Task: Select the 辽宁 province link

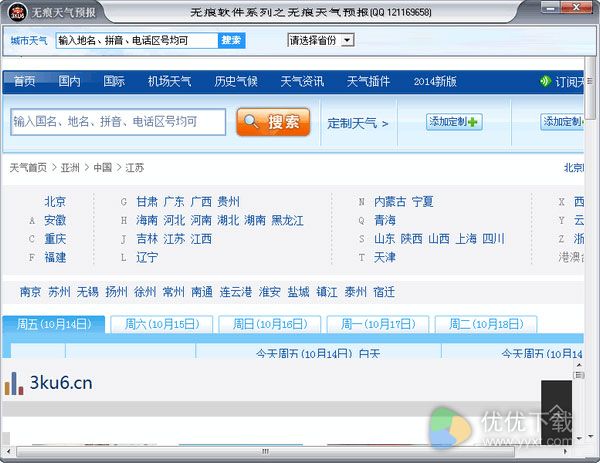Action: coord(147,257)
